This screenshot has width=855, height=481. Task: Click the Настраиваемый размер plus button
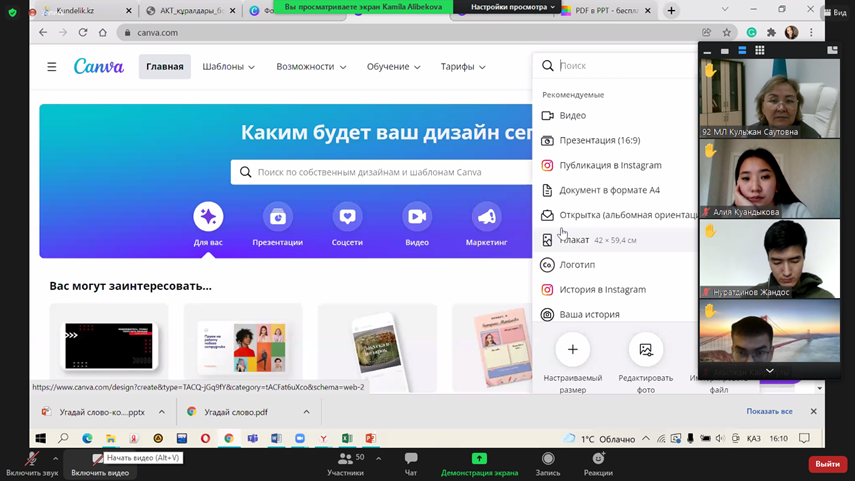tap(572, 350)
